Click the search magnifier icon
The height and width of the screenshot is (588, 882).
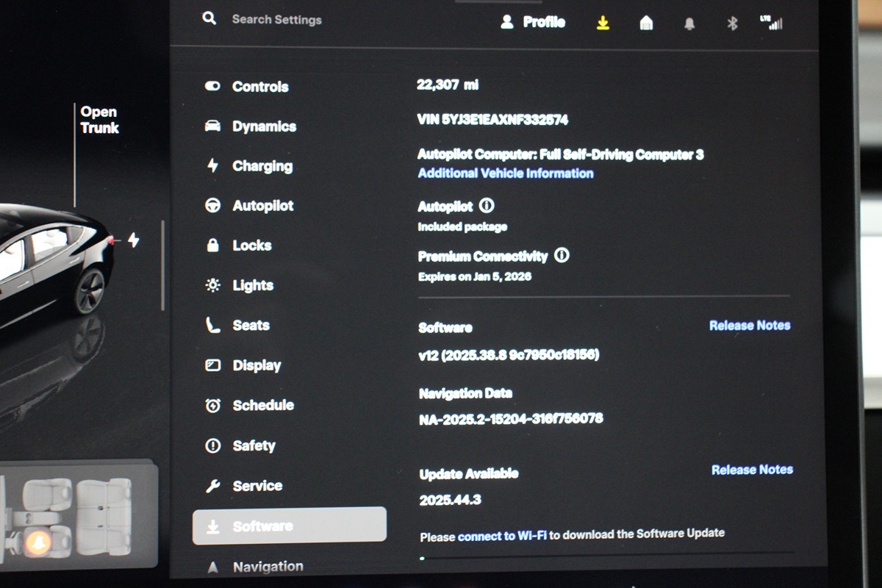pos(209,19)
